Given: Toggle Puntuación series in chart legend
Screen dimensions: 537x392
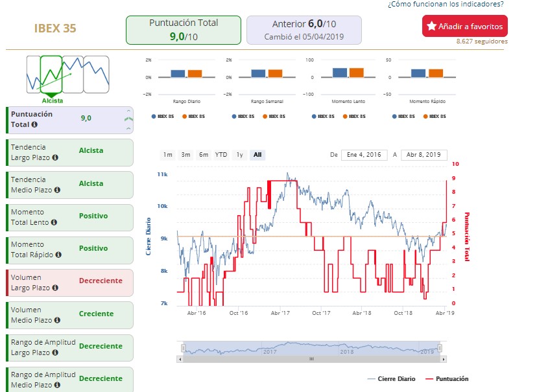Looking at the screenshot, I should point(447,378).
